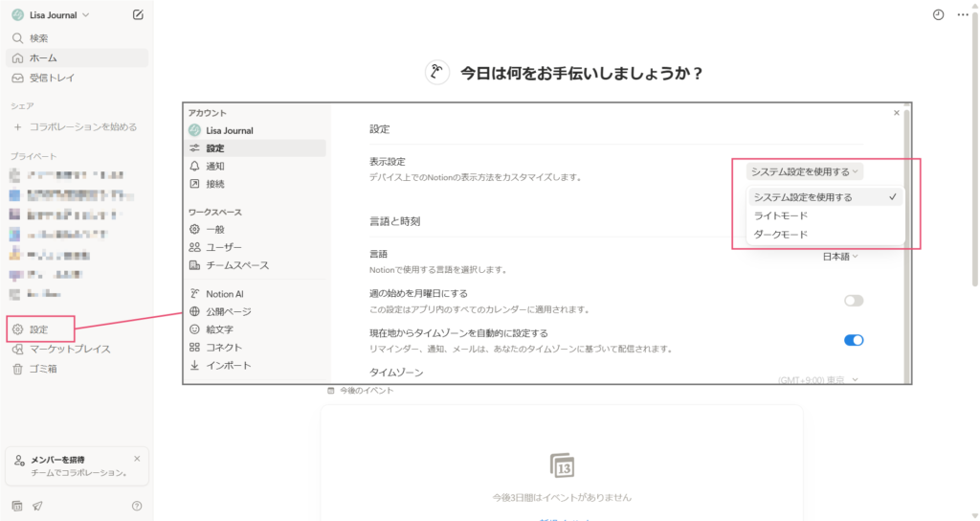Open calendar icon at sidebar bottom

(x=17, y=506)
